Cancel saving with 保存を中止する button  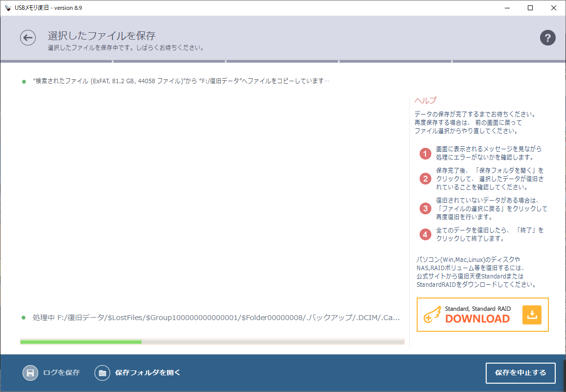(x=520, y=373)
